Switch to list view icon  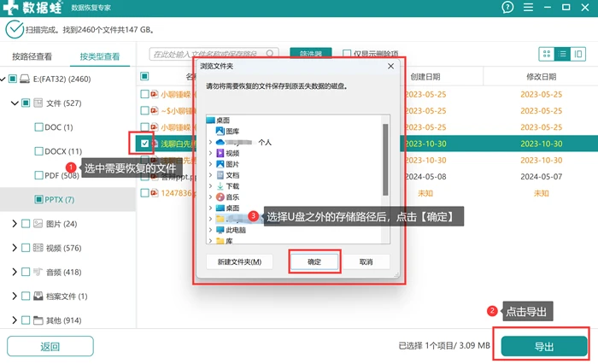[x=562, y=54]
